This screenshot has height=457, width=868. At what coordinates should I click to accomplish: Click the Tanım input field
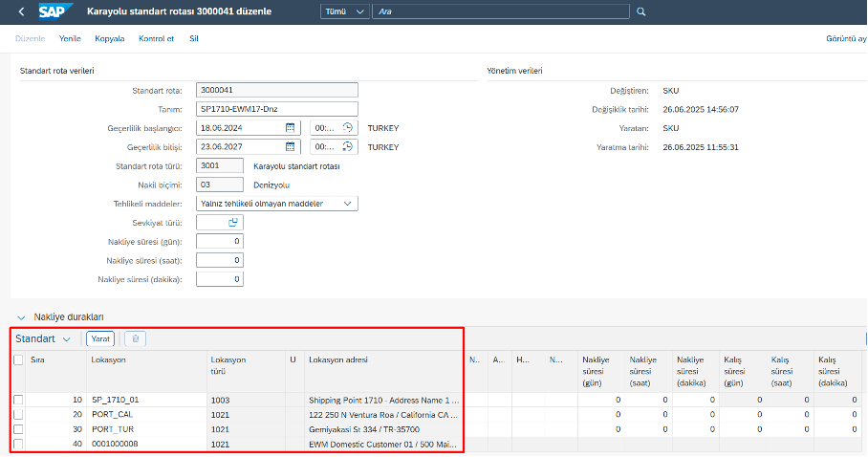(276, 109)
